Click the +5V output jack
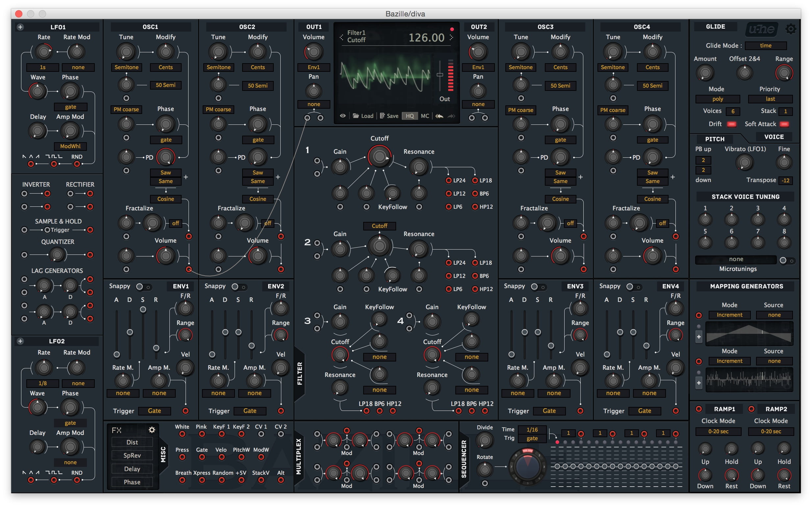Screen dimensions: 812x507 (x=241, y=480)
